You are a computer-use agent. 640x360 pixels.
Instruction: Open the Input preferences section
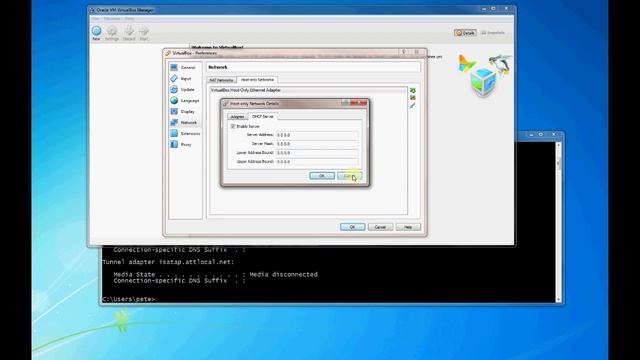181,78
